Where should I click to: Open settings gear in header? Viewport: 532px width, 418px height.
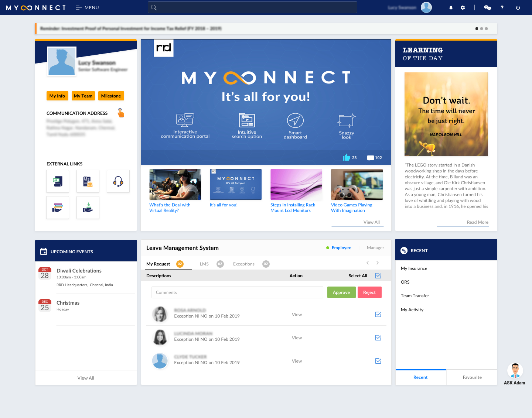463,7
